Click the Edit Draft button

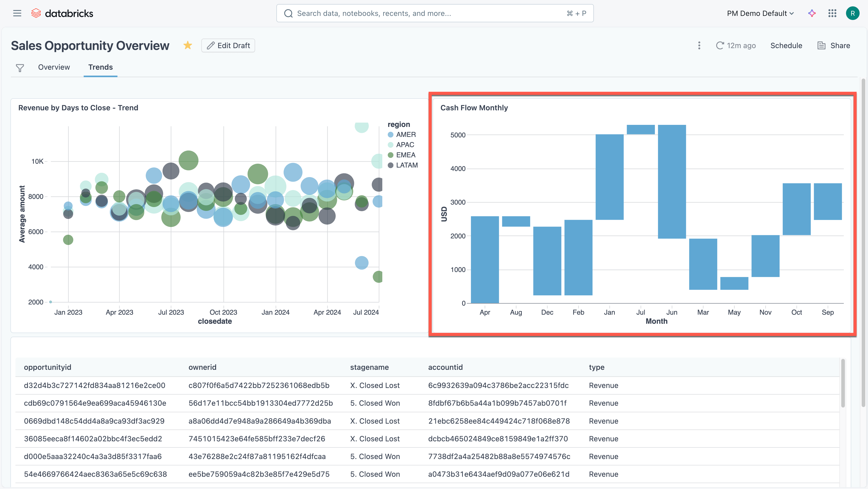pyautogui.click(x=228, y=46)
